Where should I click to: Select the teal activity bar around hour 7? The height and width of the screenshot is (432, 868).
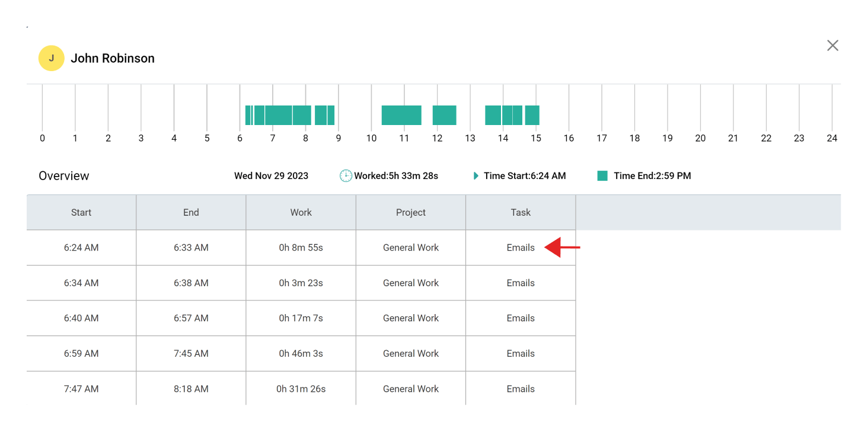point(279,114)
